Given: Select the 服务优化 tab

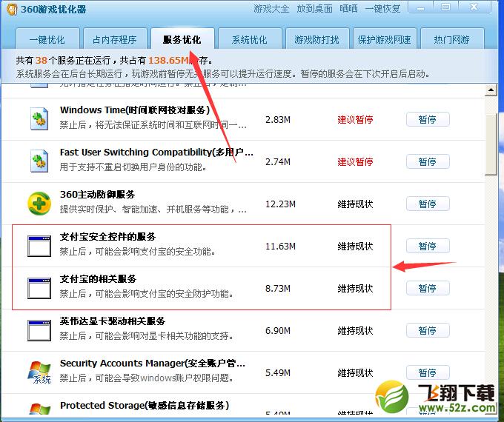Looking at the screenshot, I should [182, 39].
